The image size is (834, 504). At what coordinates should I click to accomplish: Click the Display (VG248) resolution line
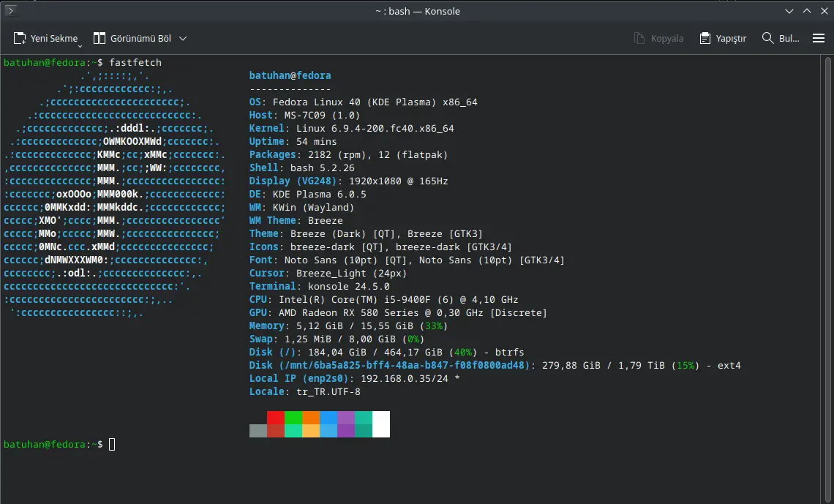click(348, 181)
